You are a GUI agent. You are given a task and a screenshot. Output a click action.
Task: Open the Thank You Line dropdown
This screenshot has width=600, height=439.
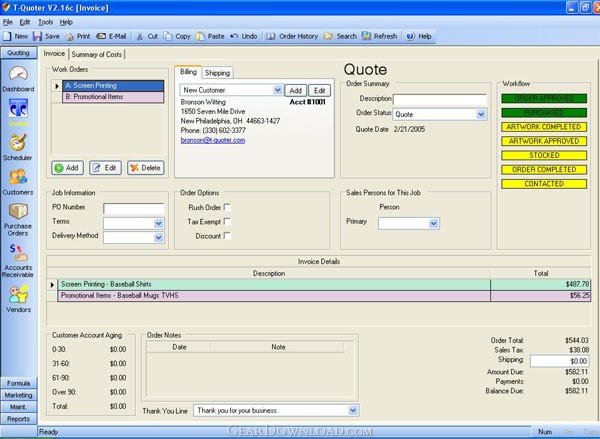tap(353, 410)
